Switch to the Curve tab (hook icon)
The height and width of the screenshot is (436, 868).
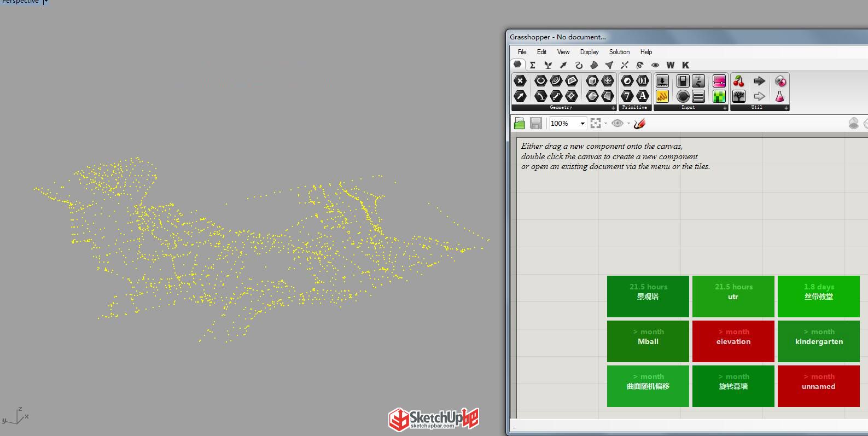coord(579,65)
